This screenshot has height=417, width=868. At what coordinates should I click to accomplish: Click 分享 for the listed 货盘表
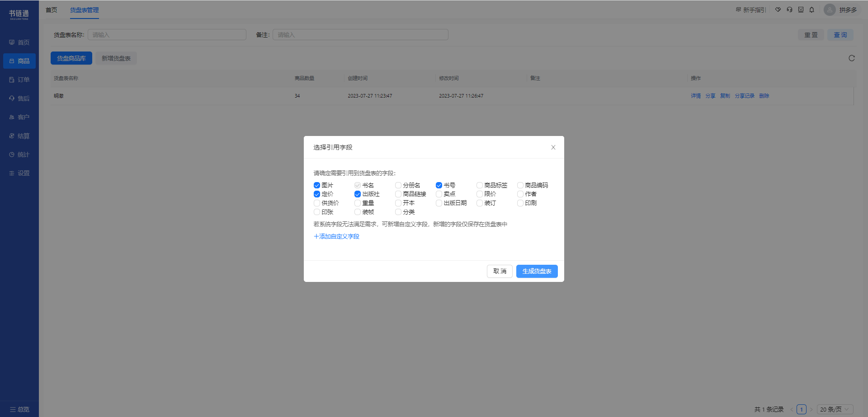(x=711, y=96)
